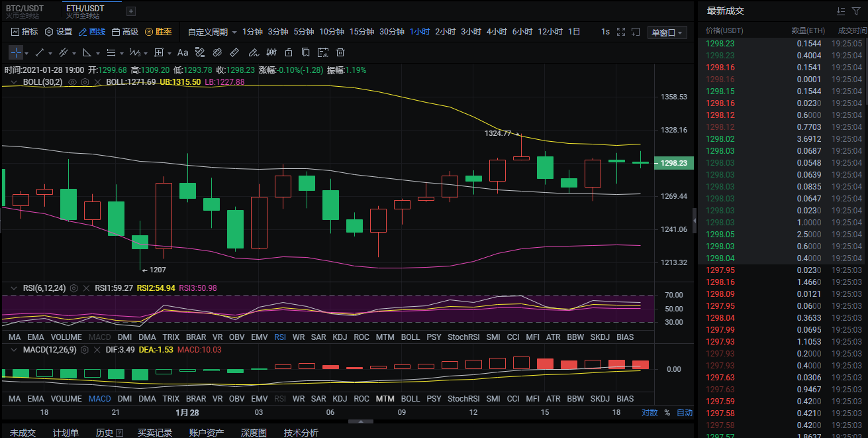Open the 深度图 depth chart tab

(x=253, y=433)
